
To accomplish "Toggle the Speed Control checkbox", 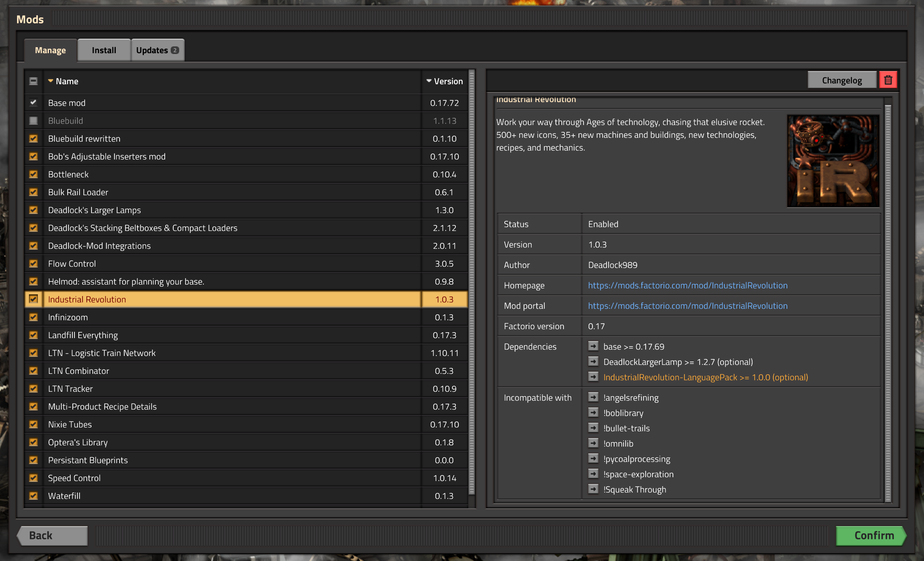I will tap(33, 478).
